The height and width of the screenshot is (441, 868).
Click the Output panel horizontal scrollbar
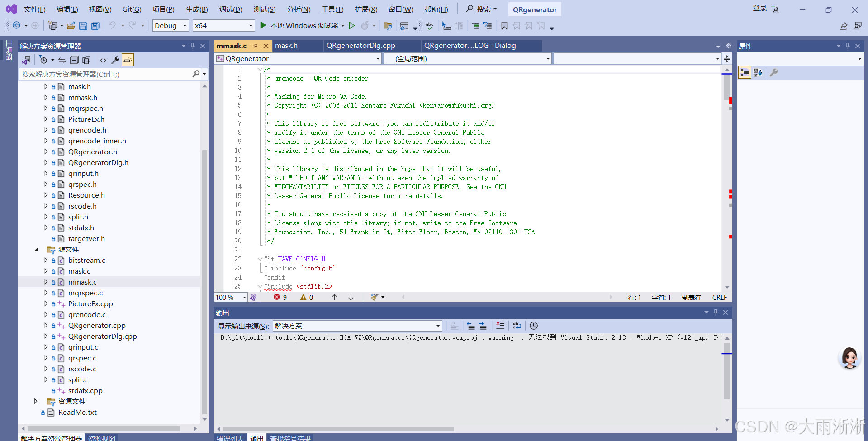(338, 429)
